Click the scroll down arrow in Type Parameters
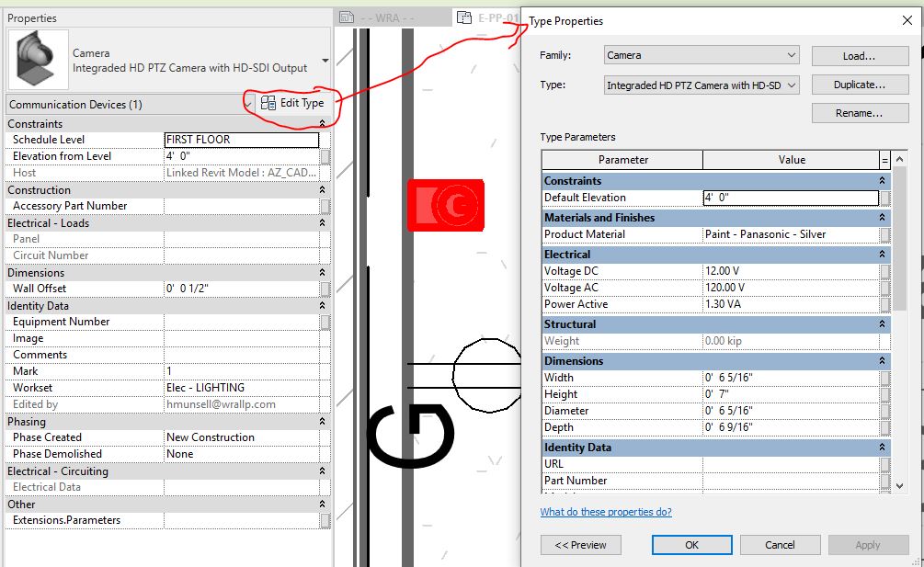Screen dimensions: 924x567 (899, 486)
